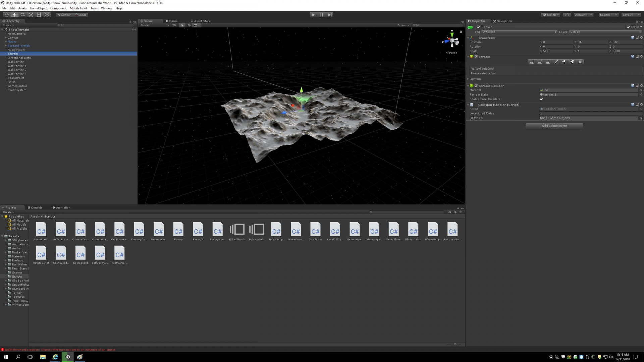
Task: Toggle scene lighting sun icon
Action: pos(182,25)
